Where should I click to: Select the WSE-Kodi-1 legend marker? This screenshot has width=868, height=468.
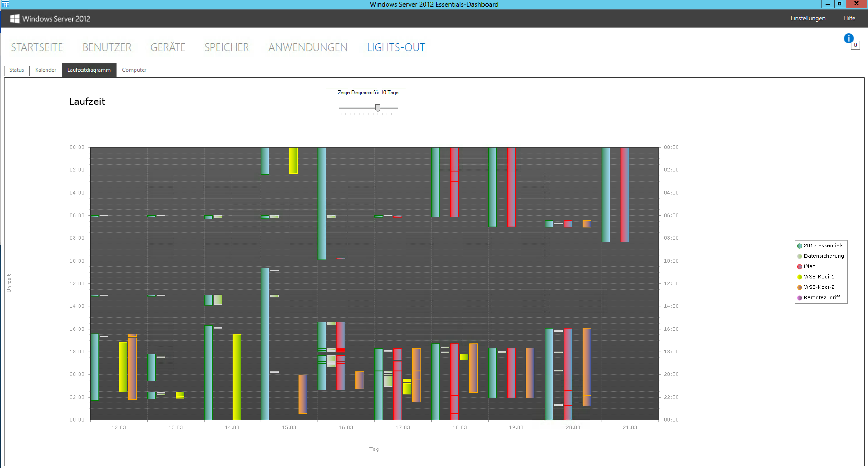coord(799,277)
